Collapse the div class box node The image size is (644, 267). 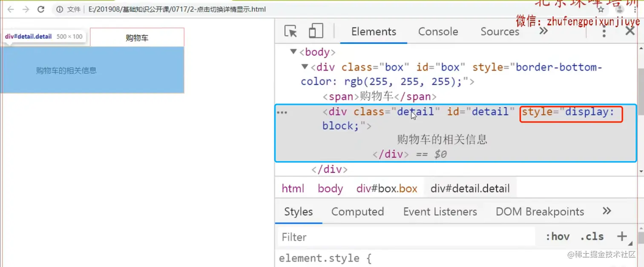tap(305, 67)
